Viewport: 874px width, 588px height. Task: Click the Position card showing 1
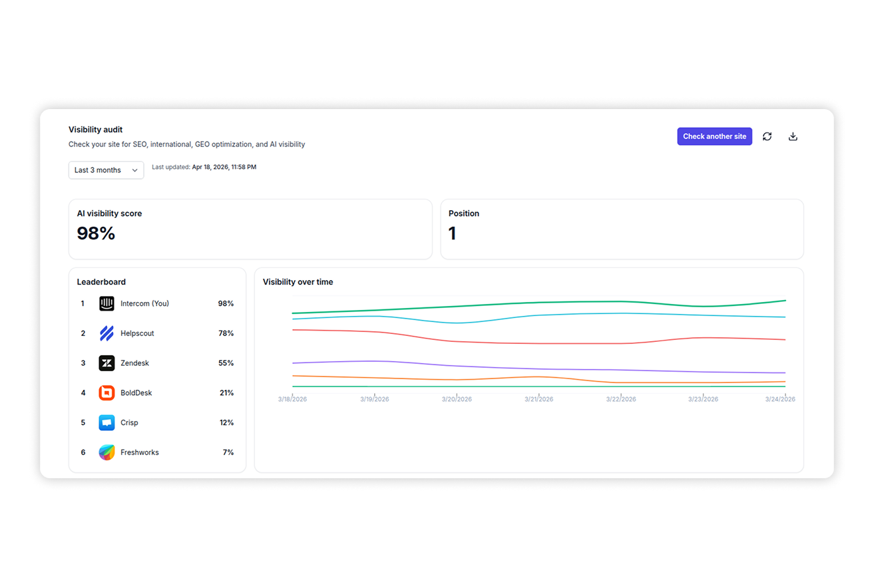622,229
